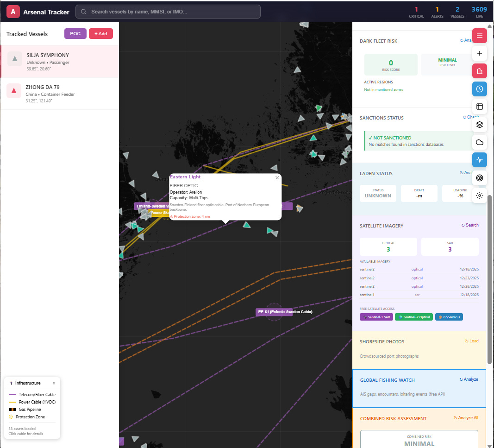Click SILJA SYMPHONY gray triangle vessel icon

(14, 59)
